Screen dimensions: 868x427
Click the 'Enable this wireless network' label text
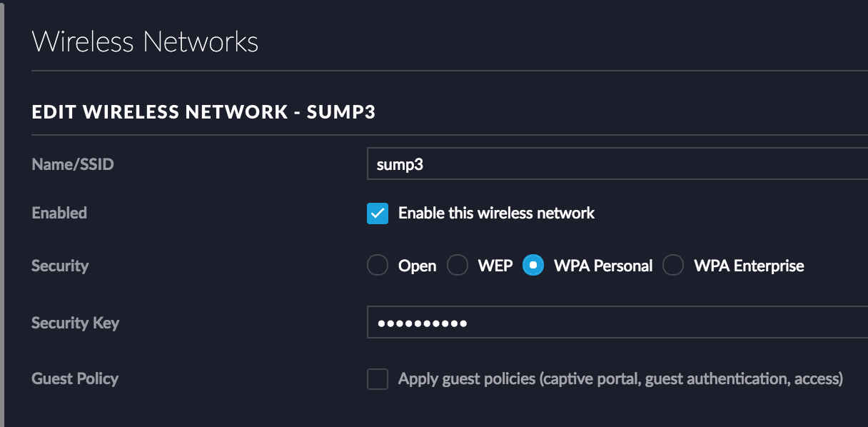coord(496,213)
